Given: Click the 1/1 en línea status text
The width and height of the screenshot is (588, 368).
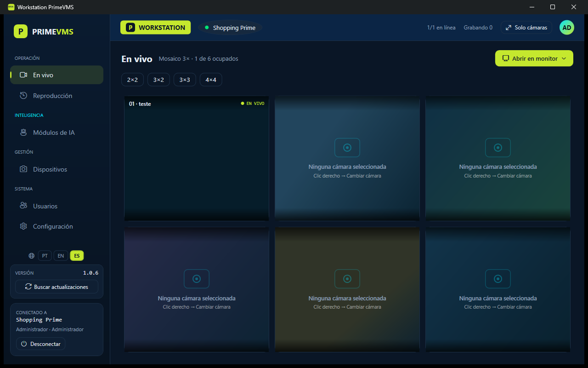Looking at the screenshot, I should 441,28.
